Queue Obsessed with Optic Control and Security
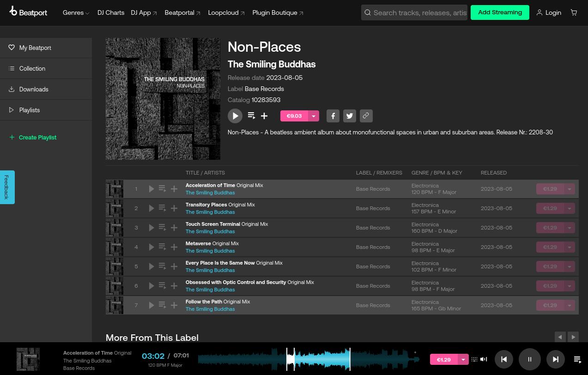The width and height of the screenshot is (588, 375). (x=163, y=286)
